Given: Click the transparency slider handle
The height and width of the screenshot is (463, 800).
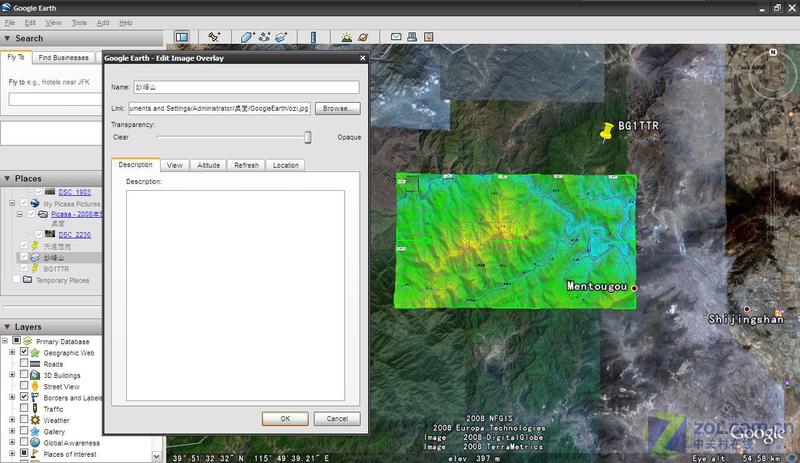Looking at the screenshot, I should (x=308, y=137).
